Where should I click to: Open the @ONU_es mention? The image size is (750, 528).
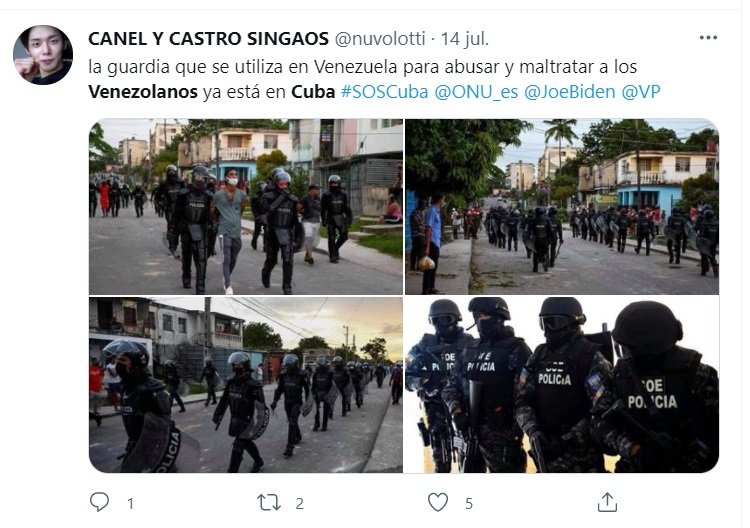click(476, 91)
